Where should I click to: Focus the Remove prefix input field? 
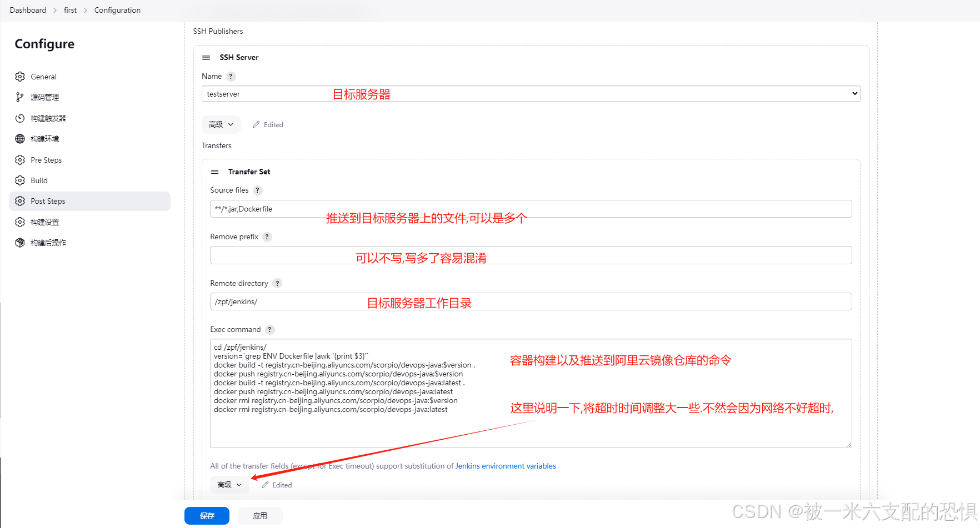click(x=531, y=255)
